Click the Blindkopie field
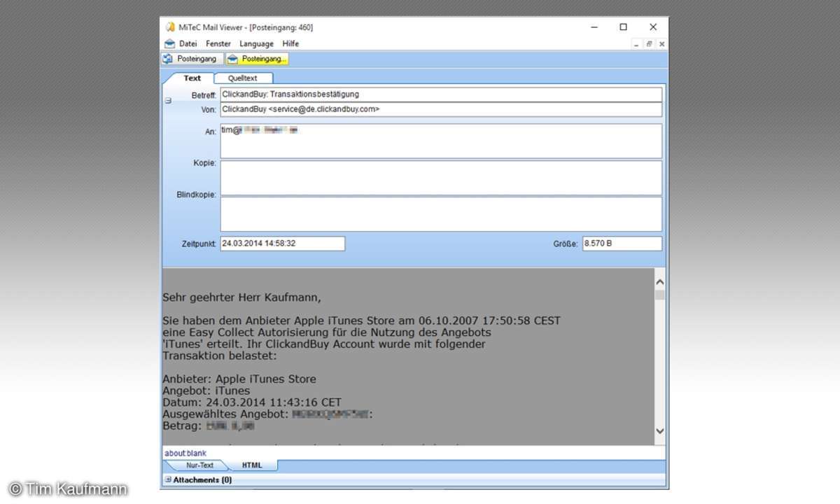840x504 pixels. click(441, 213)
